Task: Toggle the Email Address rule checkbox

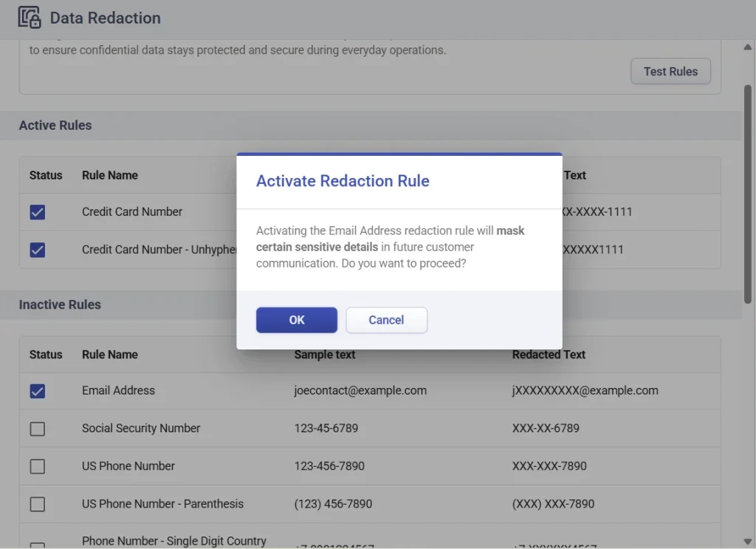Action: 38,391
